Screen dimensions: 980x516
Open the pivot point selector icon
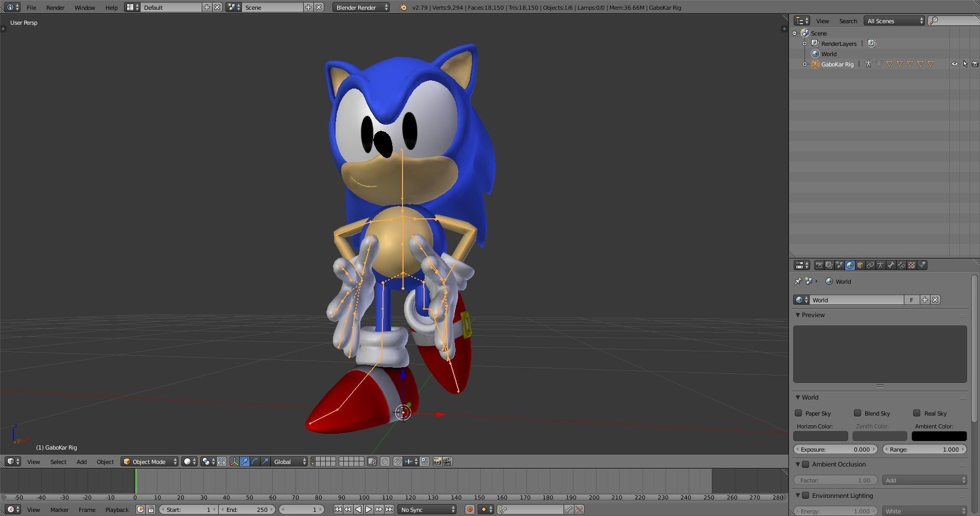point(208,461)
